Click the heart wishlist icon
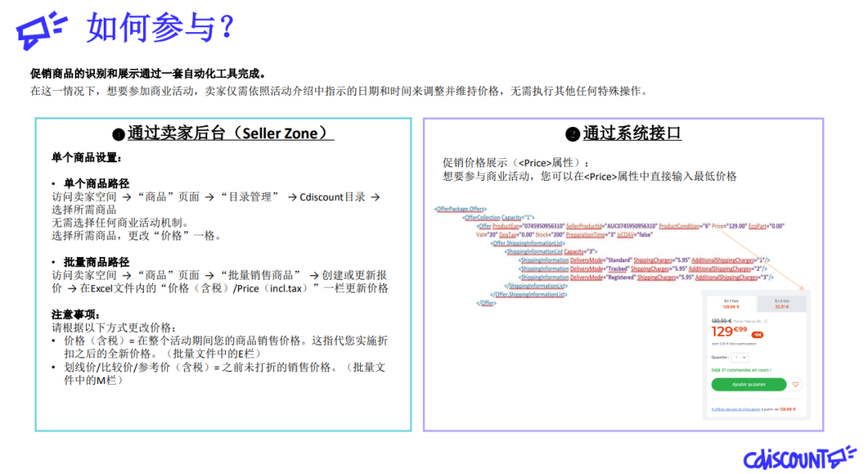This screenshot has height=474, width=868. tap(796, 385)
